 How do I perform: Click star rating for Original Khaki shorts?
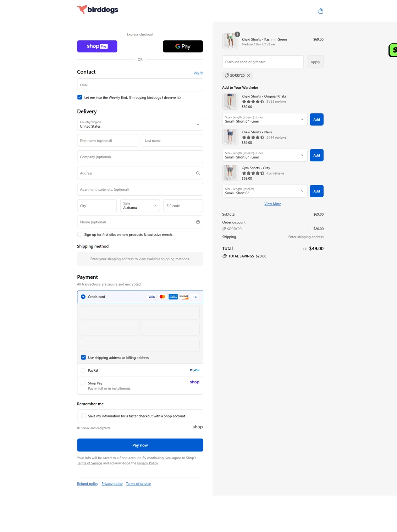[253, 102]
